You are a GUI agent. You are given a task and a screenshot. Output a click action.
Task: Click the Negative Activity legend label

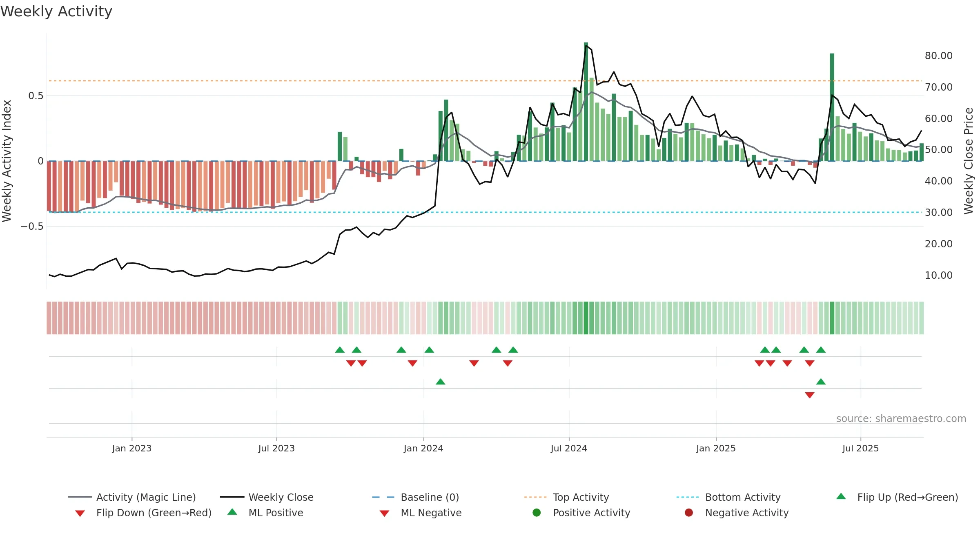tap(747, 513)
